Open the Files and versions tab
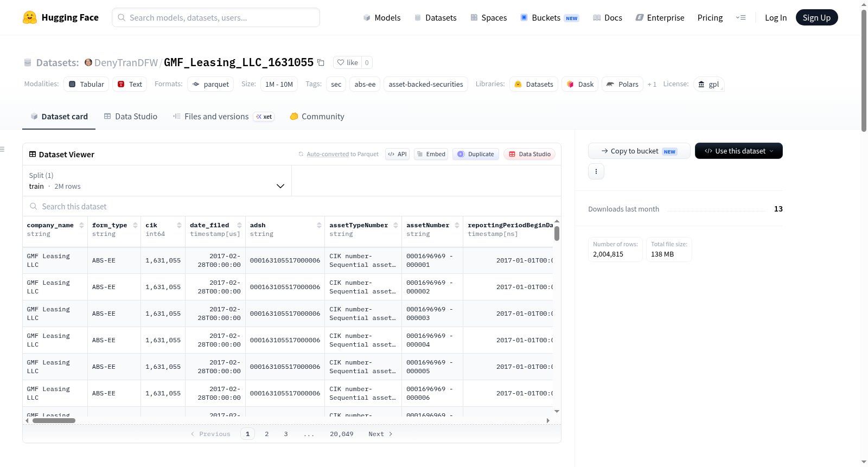Viewport: 868px width, 467px height. (223, 116)
